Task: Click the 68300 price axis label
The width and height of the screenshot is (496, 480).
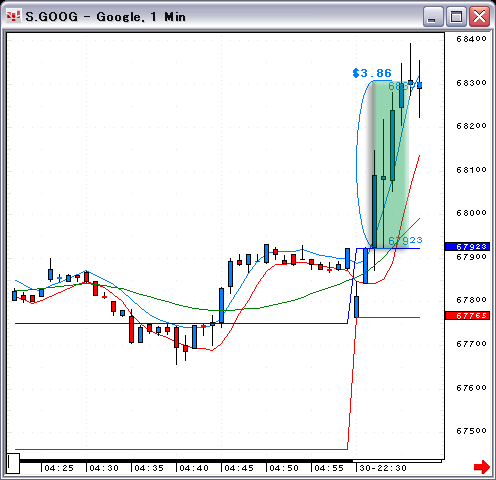Action: tap(471, 83)
